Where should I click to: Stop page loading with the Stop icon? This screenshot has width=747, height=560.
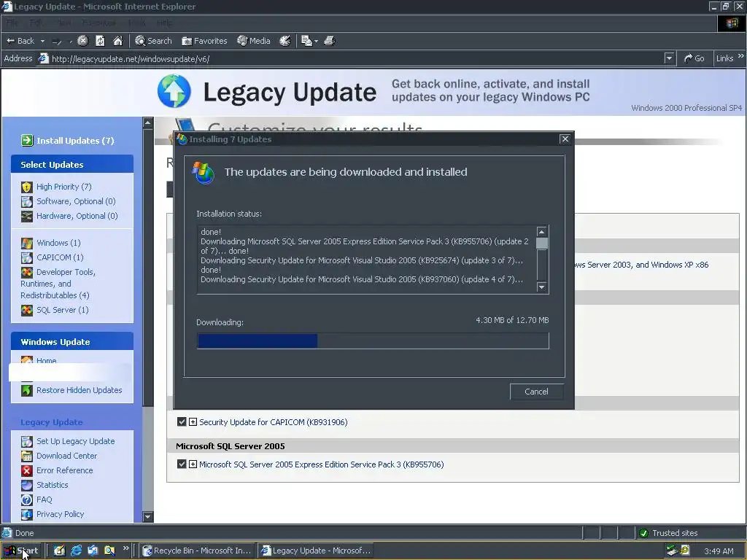point(83,41)
